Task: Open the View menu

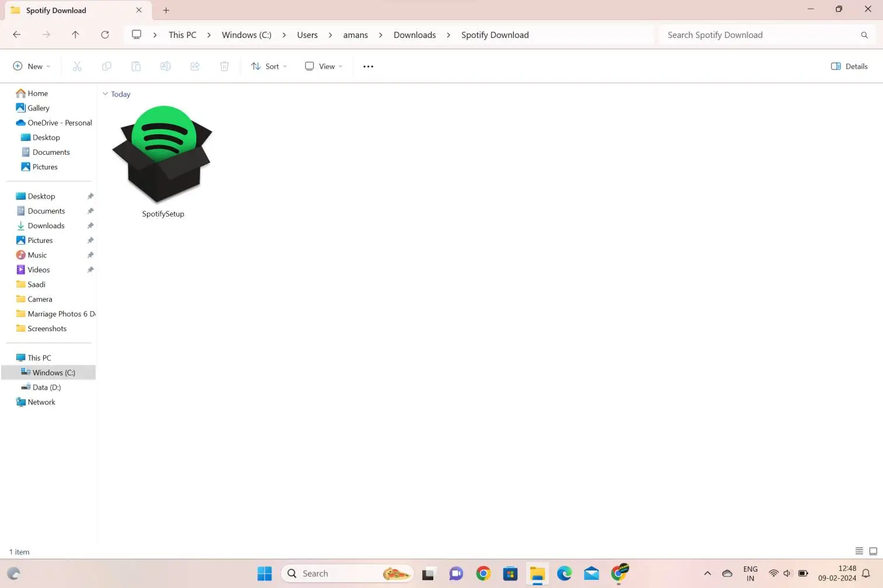Action: pos(323,66)
